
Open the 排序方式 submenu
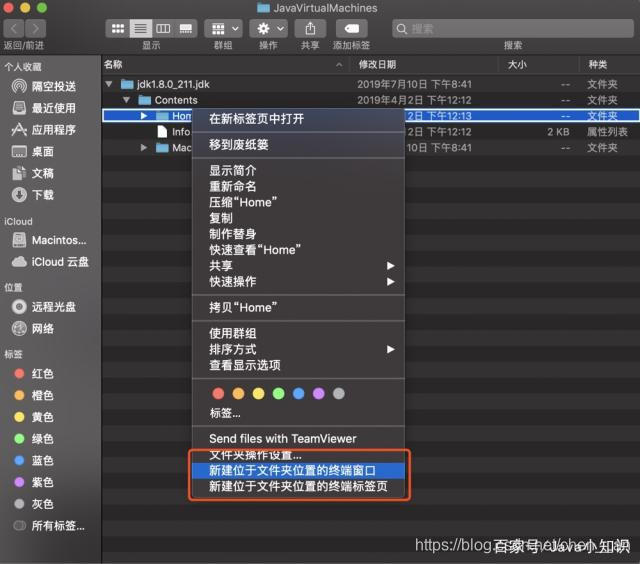click(298, 349)
